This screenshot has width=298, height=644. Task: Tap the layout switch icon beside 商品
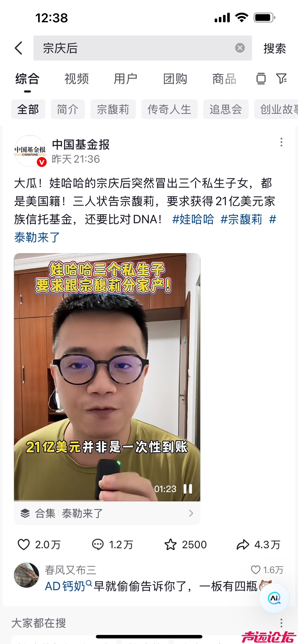261,79
